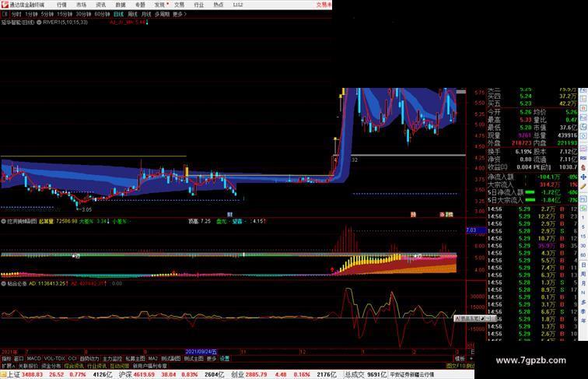The width and height of the screenshot is (588, 379).
Task: Open the 热点 menu
Action: [x=219, y=5]
